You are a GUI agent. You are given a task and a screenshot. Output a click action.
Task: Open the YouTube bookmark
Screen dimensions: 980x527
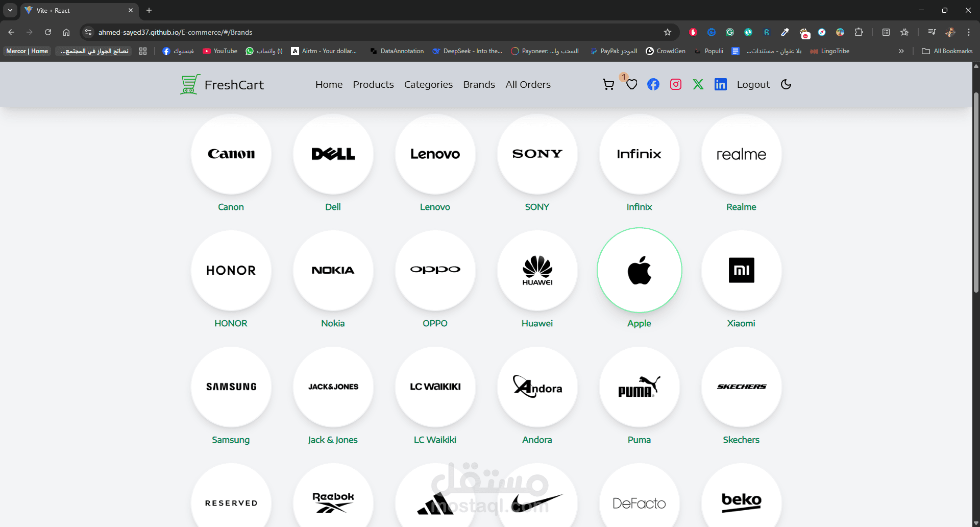(x=220, y=51)
